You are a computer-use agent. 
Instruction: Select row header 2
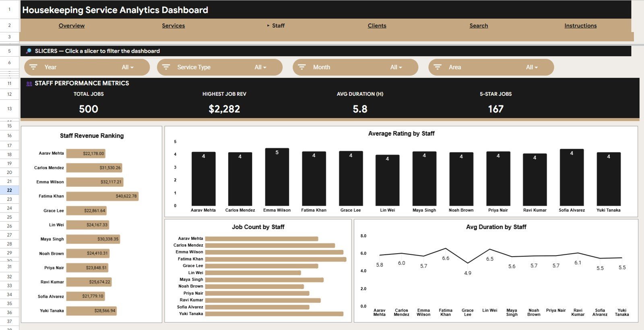click(x=9, y=25)
